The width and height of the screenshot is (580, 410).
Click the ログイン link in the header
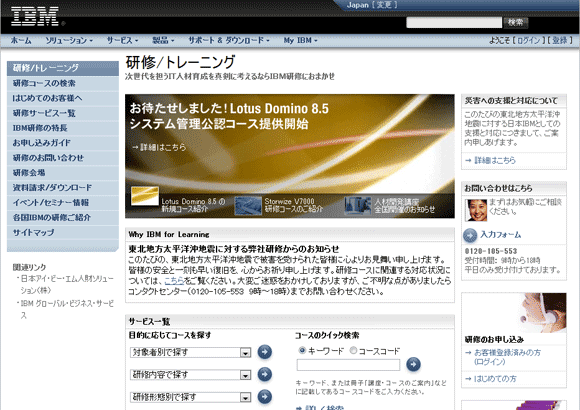point(528,40)
